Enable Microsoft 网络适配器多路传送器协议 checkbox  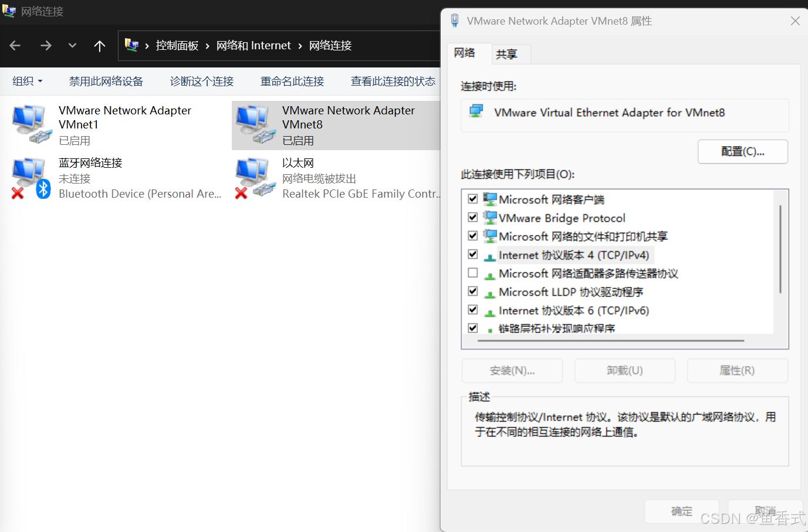click(473, 273)
